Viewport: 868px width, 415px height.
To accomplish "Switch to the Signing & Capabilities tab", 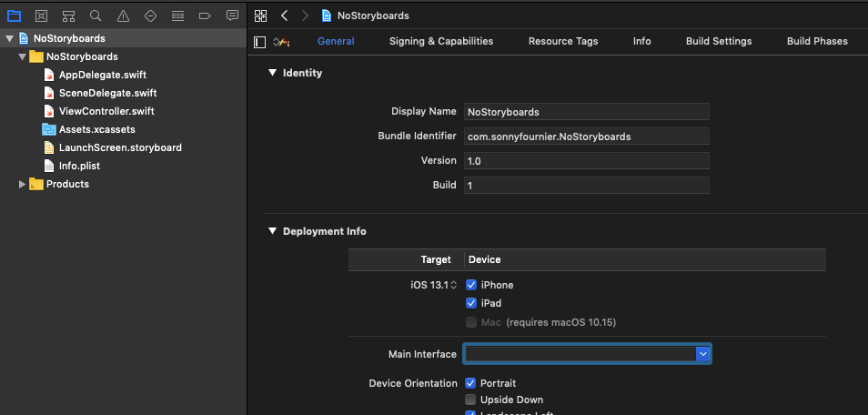I will click(441, 41).
